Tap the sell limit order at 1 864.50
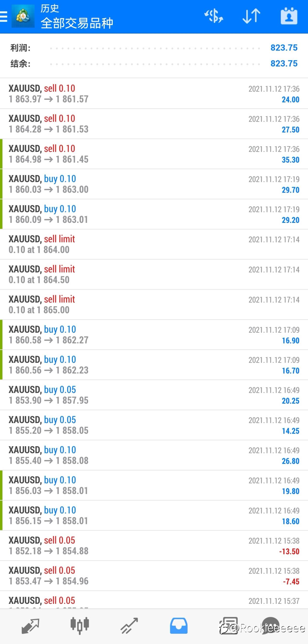308x644 pixels. tap(154, 274)
